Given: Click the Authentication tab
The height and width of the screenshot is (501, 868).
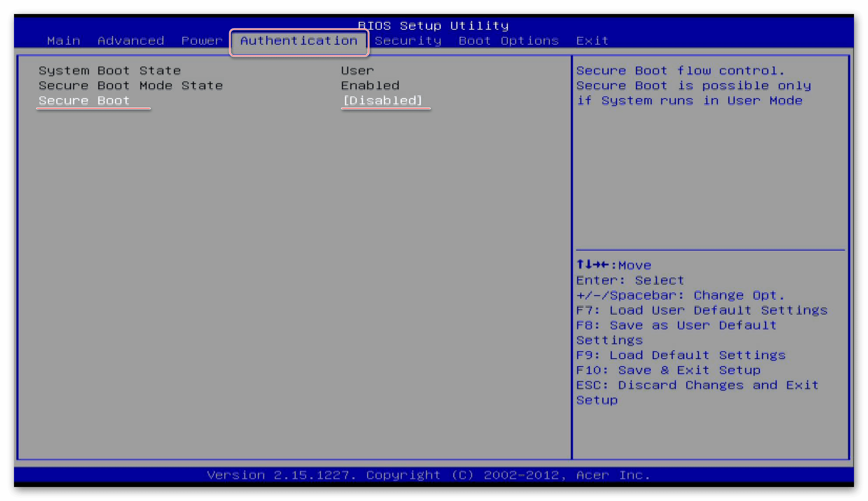Looking at the screenshot, I should tap(298, 40).
